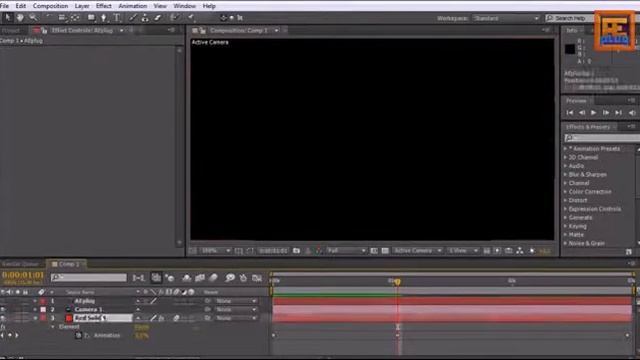640x360 pixels.
Task: Click the Auto-keyframe stopwatch icon in timeline
Action: pos(243,278)
